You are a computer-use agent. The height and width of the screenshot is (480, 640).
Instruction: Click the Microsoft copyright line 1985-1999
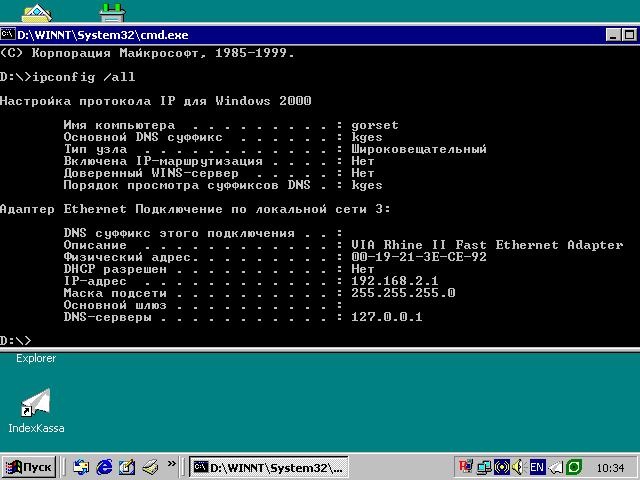click(147, 53)
